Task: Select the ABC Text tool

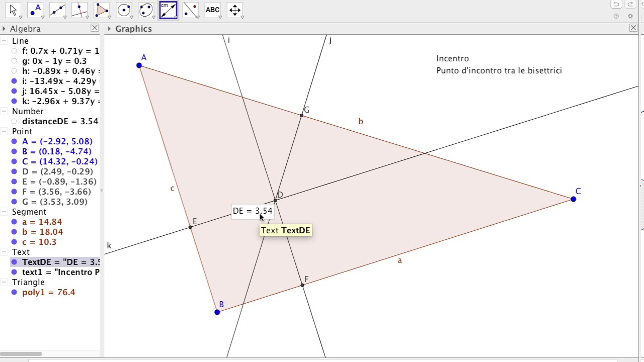Action: 212,10
